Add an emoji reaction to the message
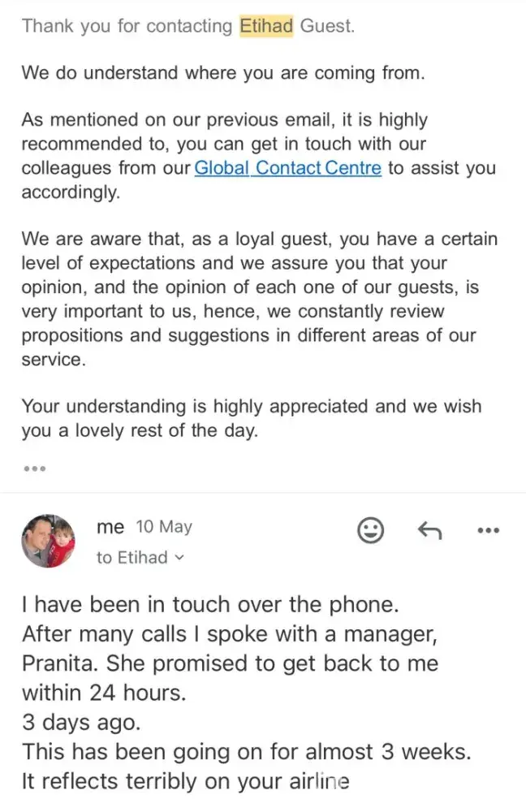Image resolution: width=526 pixels, height=812 pixels. [x=370, y=530]
